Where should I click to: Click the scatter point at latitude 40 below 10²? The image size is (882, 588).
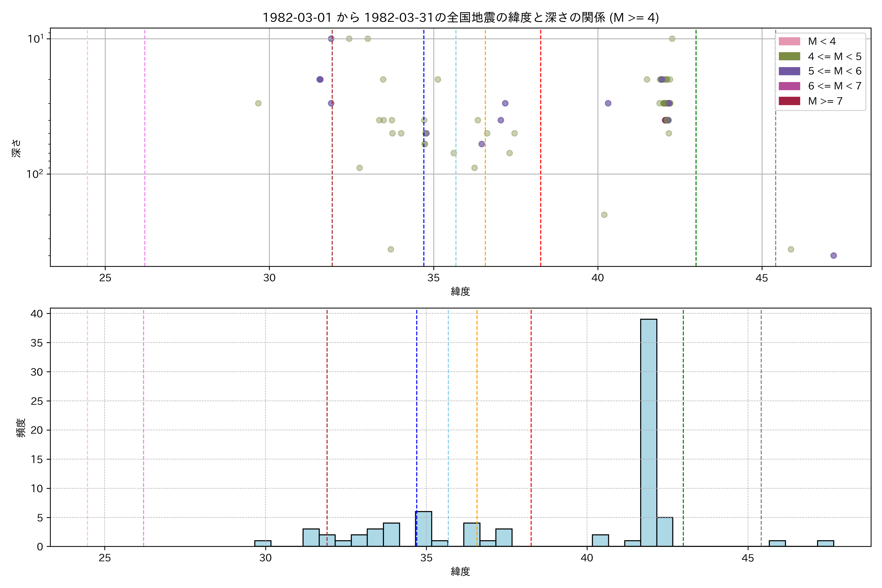(604, 215)
